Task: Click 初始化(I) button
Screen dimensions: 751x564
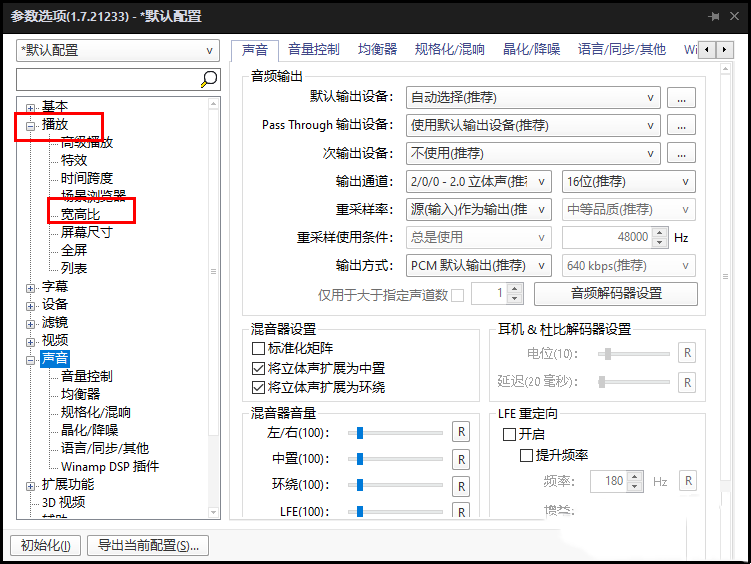Action: [46, 545]
